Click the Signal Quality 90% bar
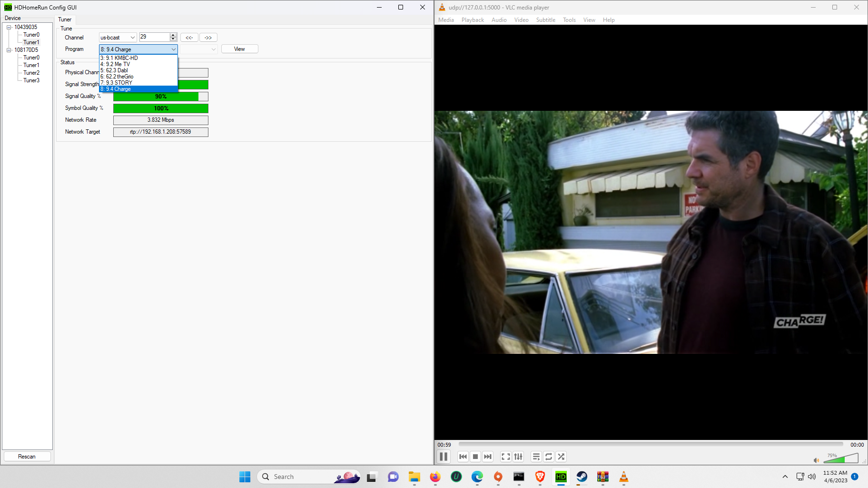 [x=161, y=97]
